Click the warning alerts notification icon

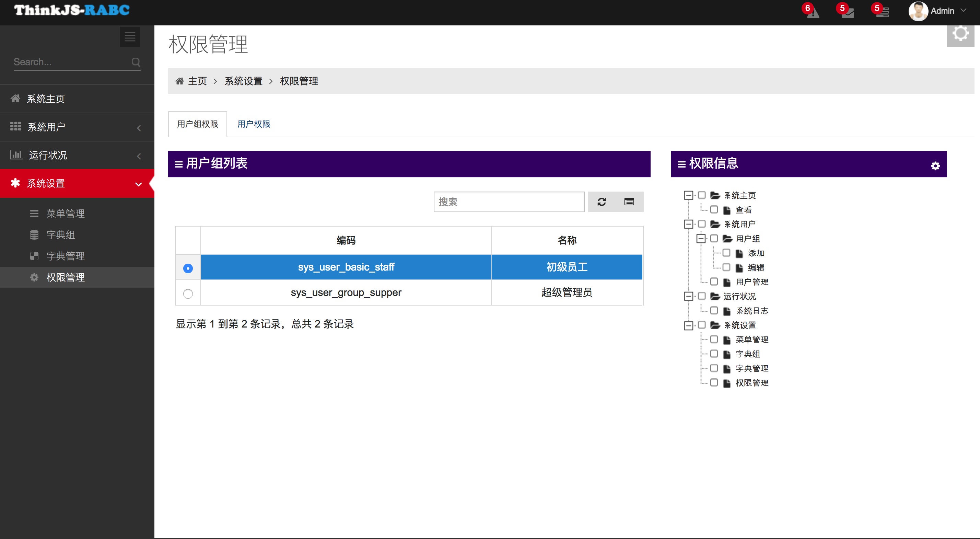click(812, 12)
